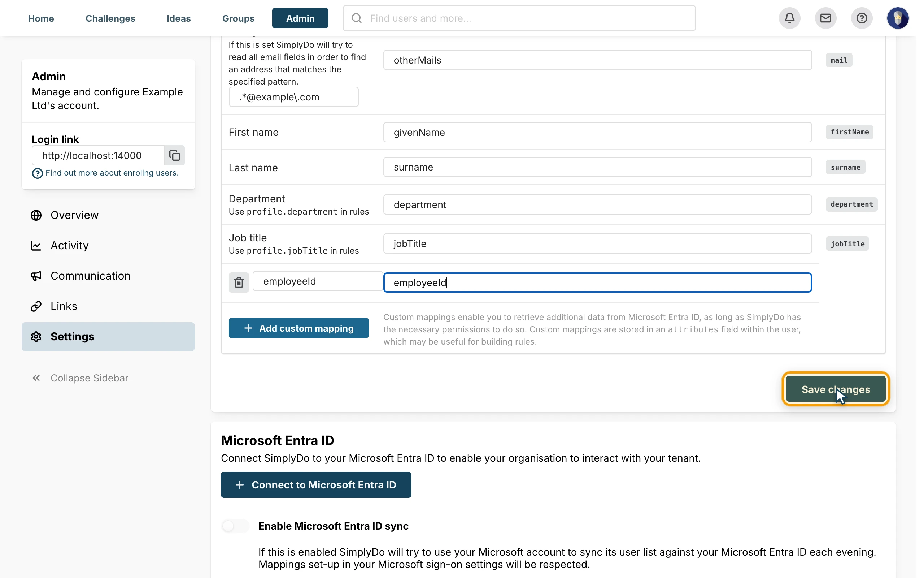Connect to Microsoft Entra ID
Image resolution: width=924 pixels, height=578 pixels.
point(316,485)
